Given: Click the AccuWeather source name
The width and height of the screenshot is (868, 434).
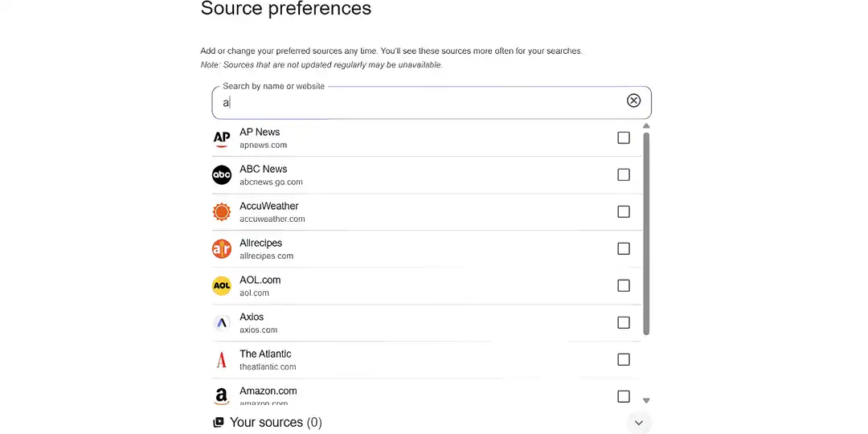Looking at the screenshot, I should coord(269,206).
